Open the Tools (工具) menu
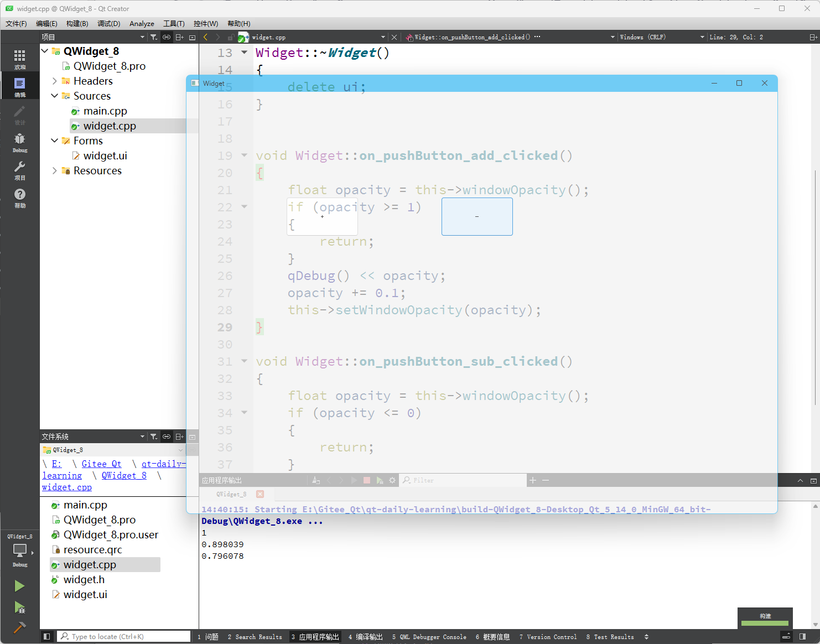 (x=174, y=23)
